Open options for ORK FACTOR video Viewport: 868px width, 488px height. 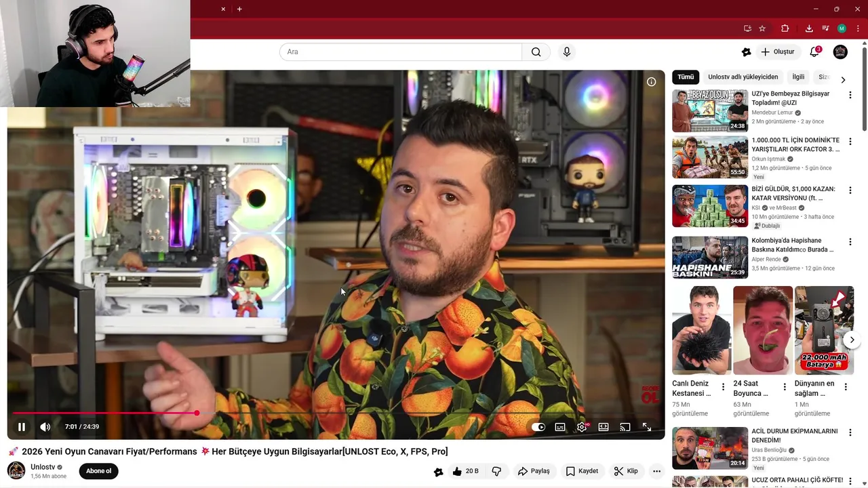click(850, 142)
